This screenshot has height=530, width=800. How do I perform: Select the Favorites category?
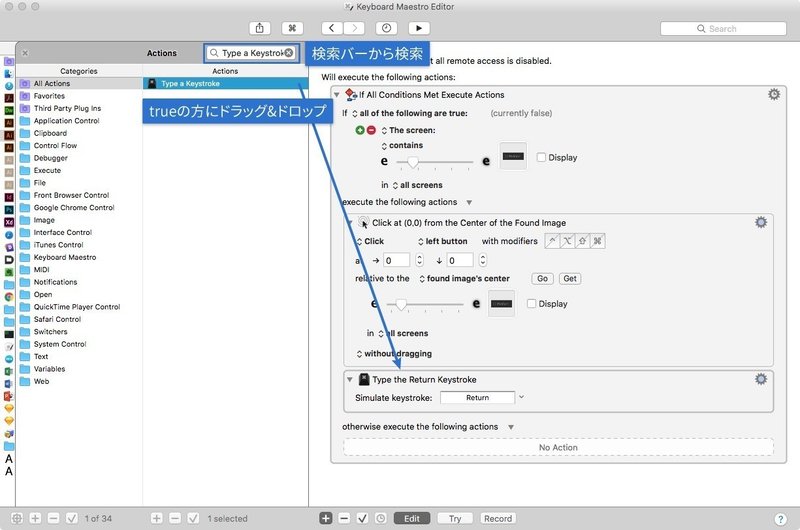pos(79,96)
